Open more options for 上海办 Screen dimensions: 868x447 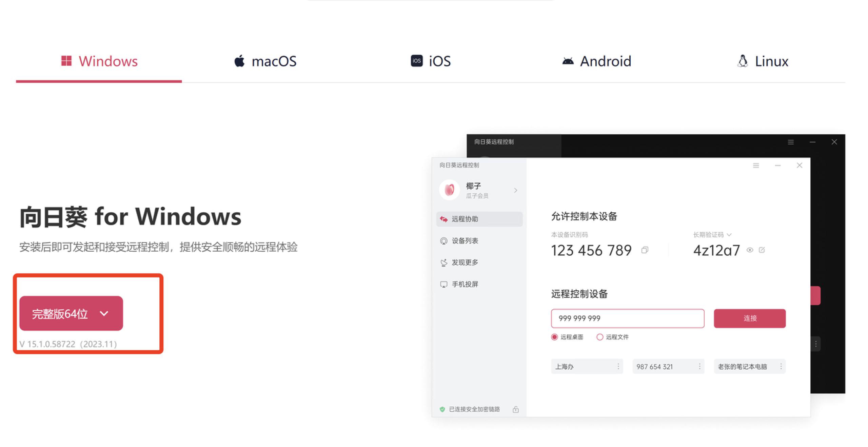pyautogui.click(x=618, y=367)
